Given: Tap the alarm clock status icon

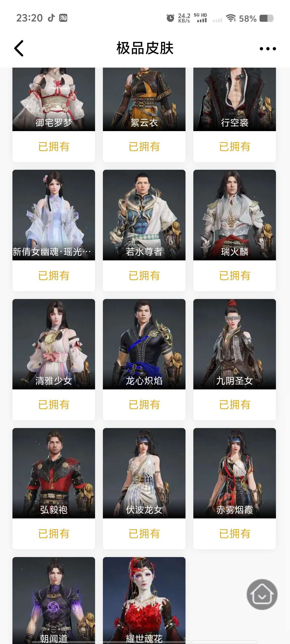Looking at the screenshot, I should pyautogui.click(x=170, y=18).
